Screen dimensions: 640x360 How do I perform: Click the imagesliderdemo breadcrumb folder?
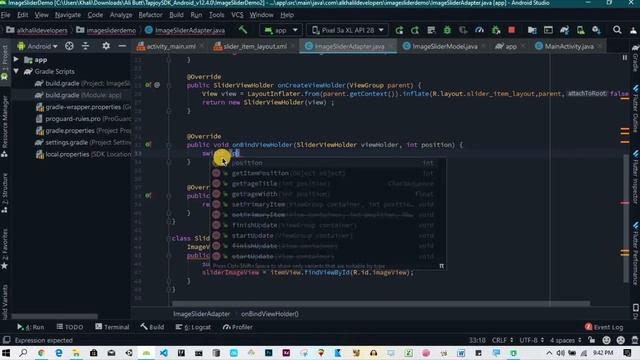pos(106,30)
